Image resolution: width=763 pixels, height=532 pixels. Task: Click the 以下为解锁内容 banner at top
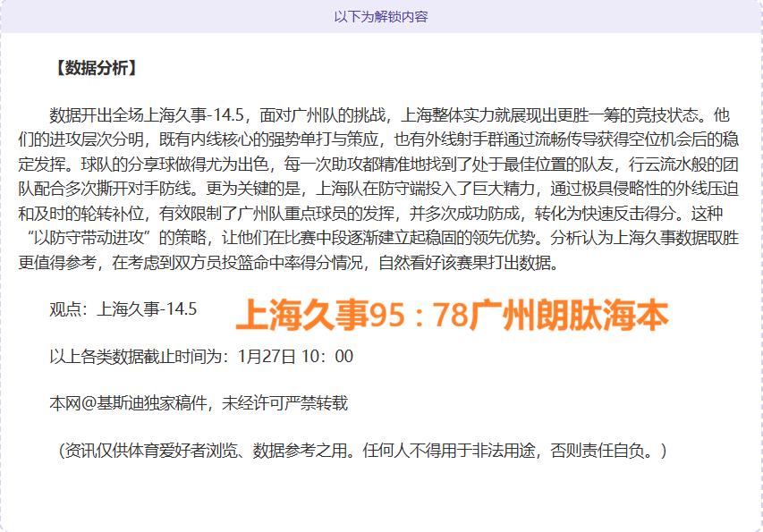381,17
